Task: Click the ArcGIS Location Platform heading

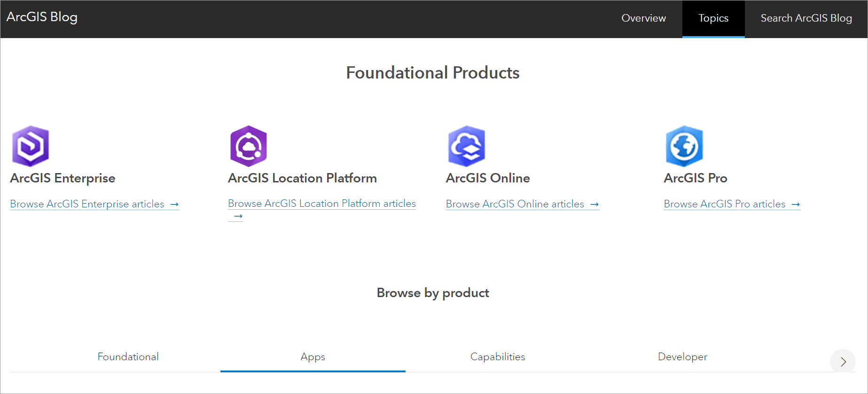Action: 302,178
